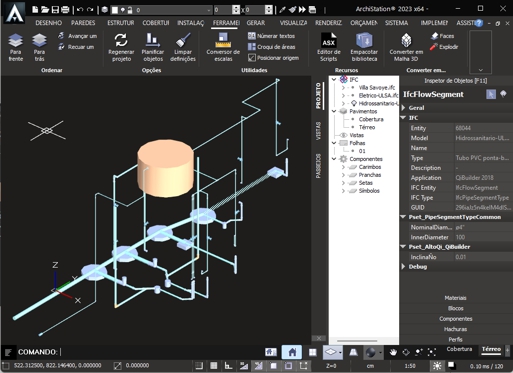Open the FERRAMENTAS ribbon tab
Viewport: 513px width, 373px height.
click(x=226, y=23)
